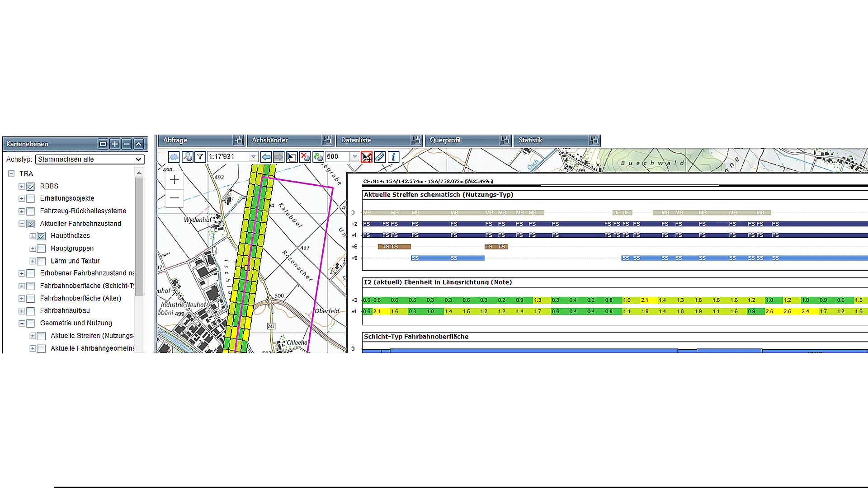
Task: Check the Erhaltungsobjekte checkbox
Action: coord(31,199)
